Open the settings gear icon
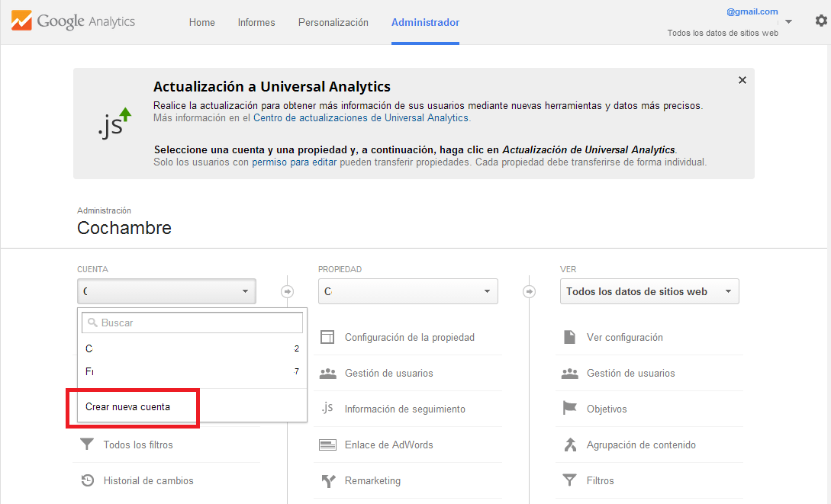 tap(821, 21)
